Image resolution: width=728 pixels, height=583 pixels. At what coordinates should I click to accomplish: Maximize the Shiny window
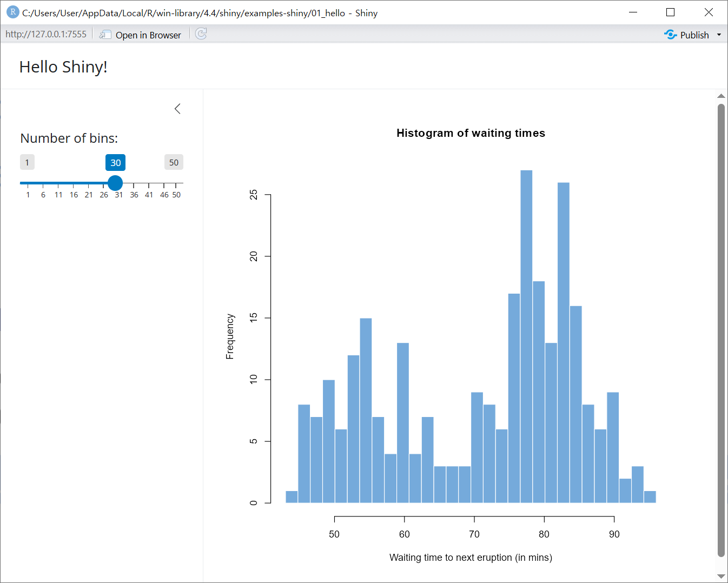[670, 12]
